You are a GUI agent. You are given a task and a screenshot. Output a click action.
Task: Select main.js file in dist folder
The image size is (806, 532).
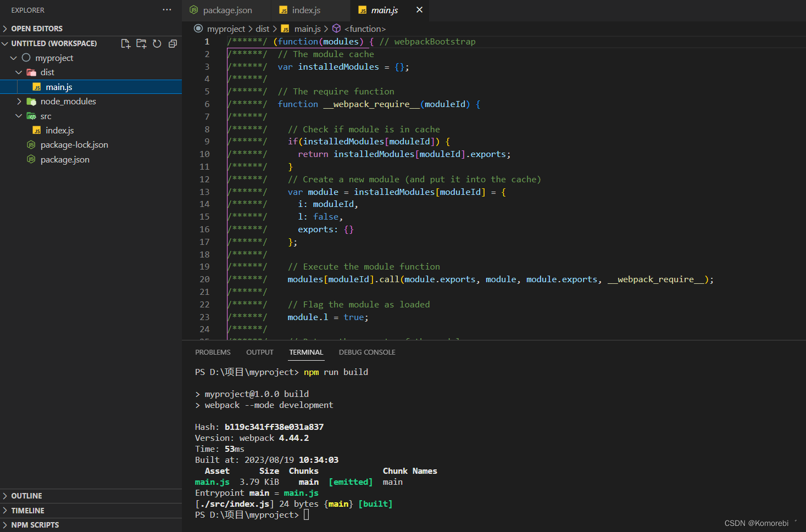point(91,87)
